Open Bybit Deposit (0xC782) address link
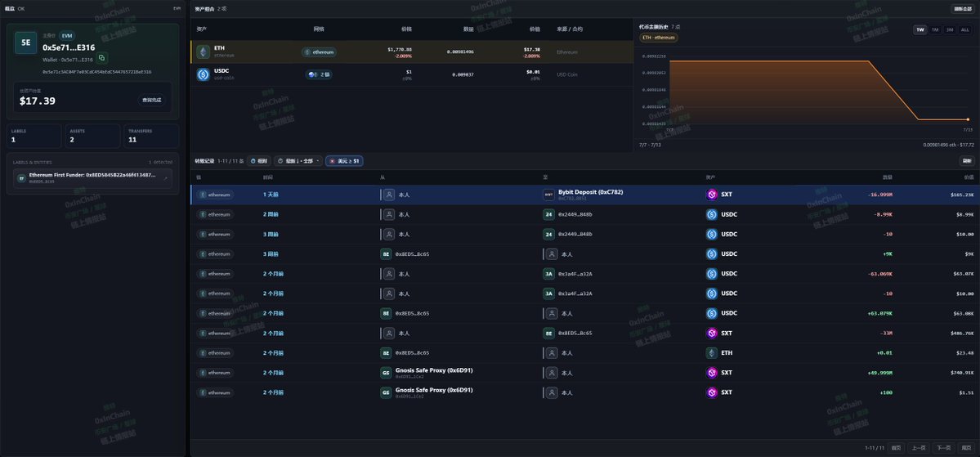 pos(590,192)
